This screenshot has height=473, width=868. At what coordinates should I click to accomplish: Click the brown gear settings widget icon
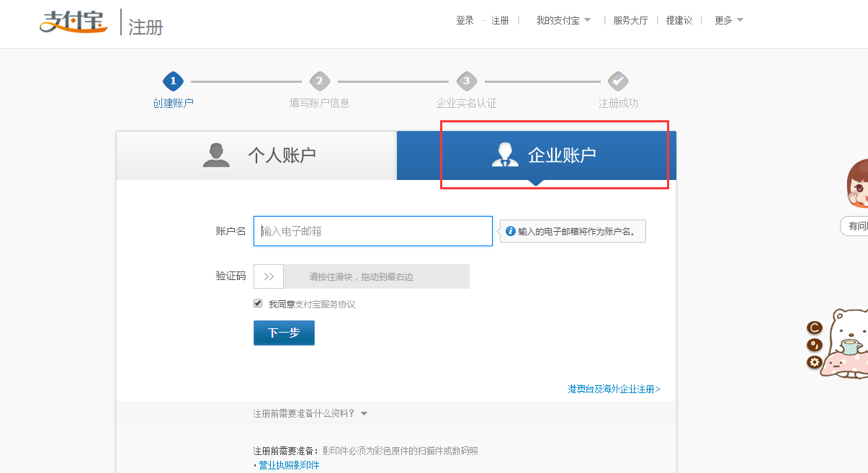pos(815,362)
